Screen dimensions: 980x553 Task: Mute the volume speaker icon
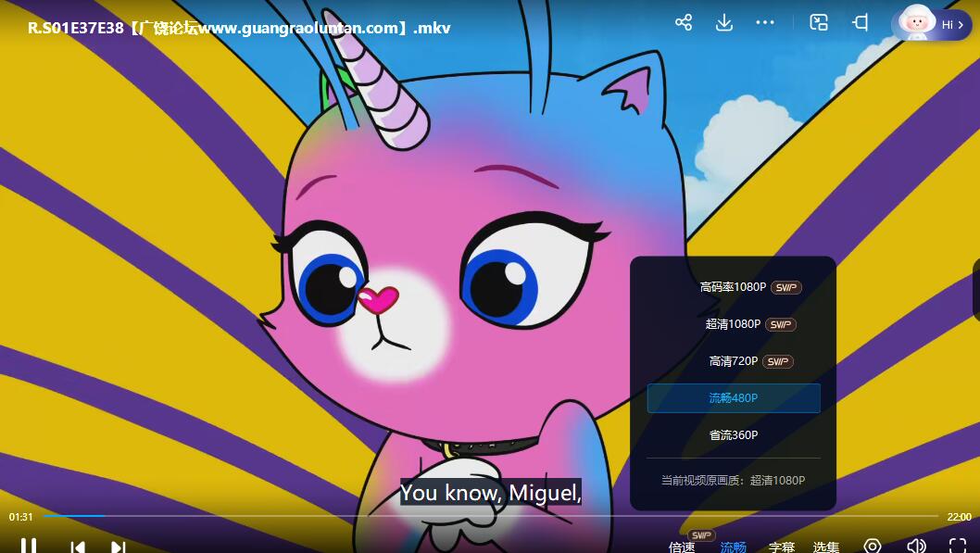coord(916,547)
